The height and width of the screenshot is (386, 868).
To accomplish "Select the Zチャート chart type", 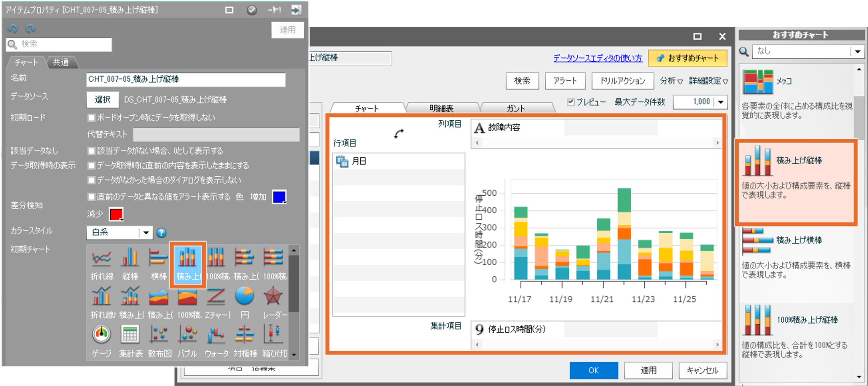I will pyautogui.click(x=217, y=302).
